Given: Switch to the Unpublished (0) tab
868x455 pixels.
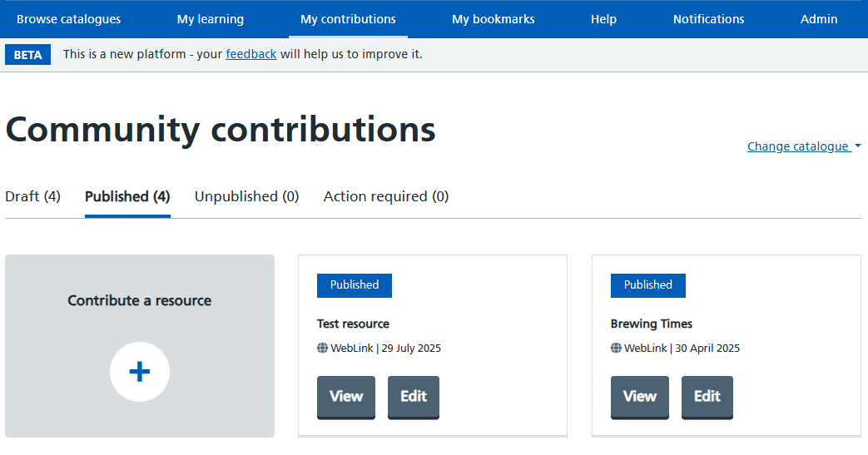Looking at the screenshot, I should [x=247, y=196].
